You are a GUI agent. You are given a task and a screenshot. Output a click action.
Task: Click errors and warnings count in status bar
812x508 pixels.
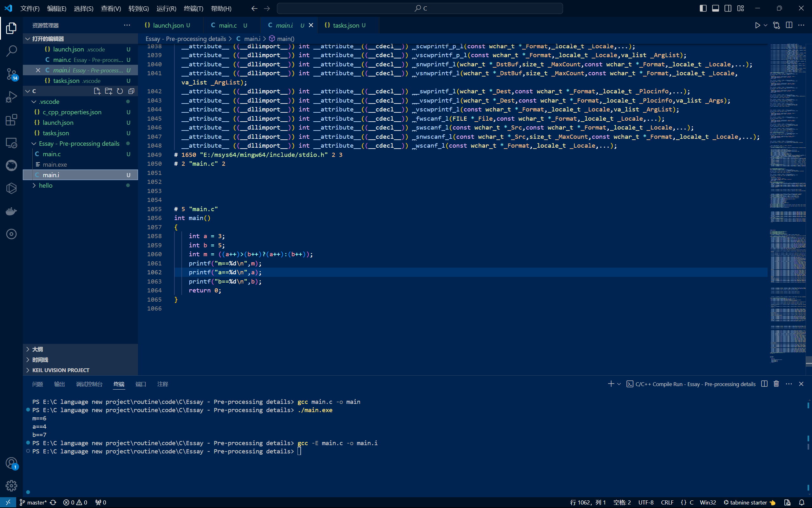coord(75,502)
